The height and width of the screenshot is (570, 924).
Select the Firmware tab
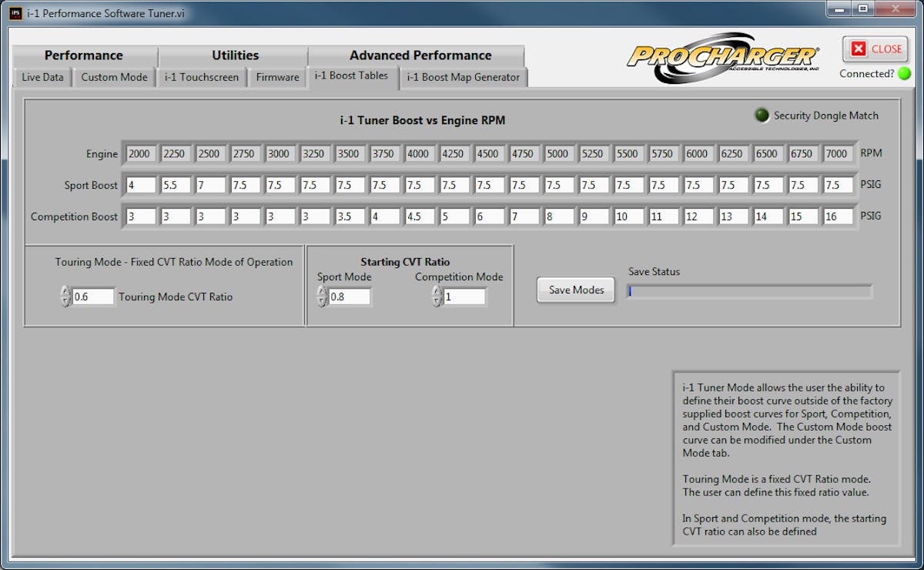(277, 77)
